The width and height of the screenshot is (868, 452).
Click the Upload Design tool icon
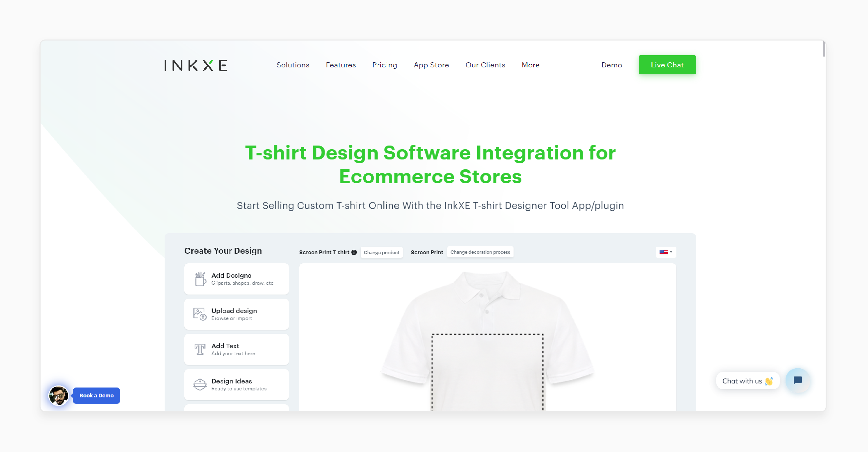pos(200,314)
